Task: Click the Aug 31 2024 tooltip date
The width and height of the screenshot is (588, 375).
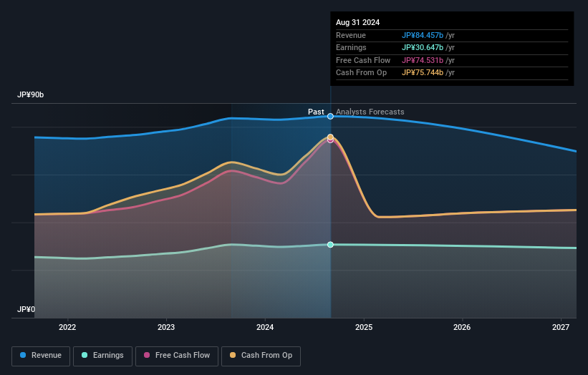Action: pos(358,22)
